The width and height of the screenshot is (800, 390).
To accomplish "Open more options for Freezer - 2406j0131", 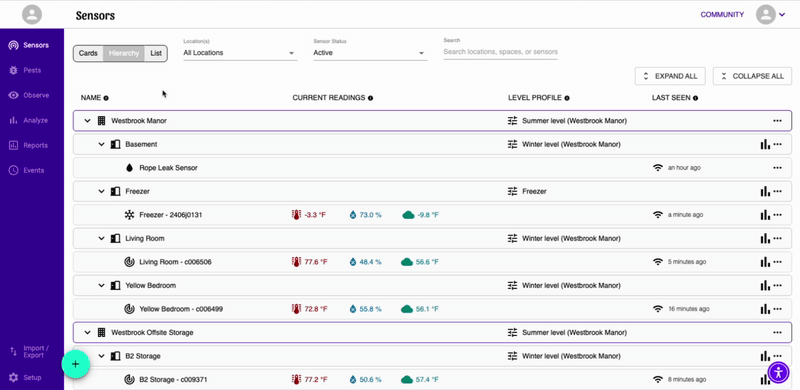I will point(777,215).
